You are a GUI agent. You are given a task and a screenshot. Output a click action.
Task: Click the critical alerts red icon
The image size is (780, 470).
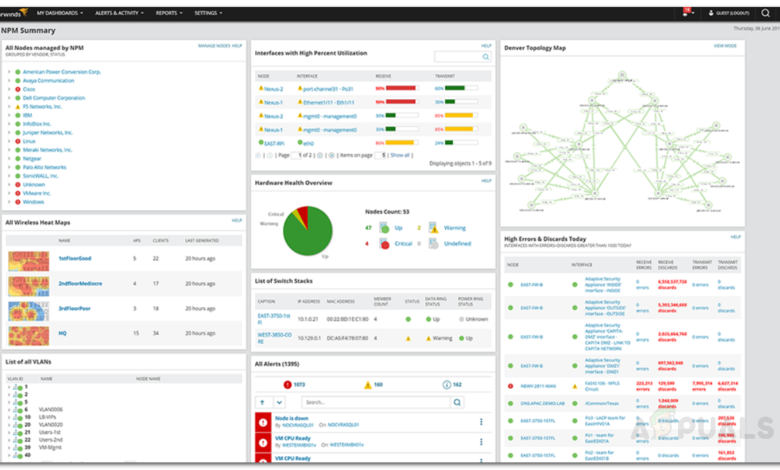(x=287, y=384)
